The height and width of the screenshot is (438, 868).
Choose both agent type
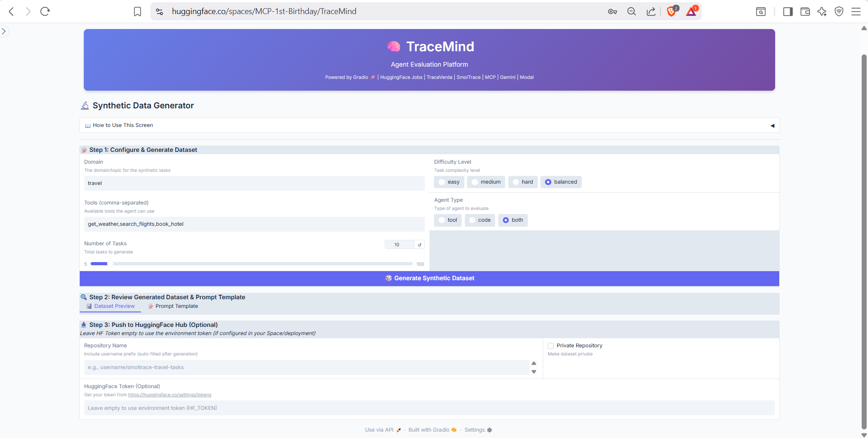[513, 220]
